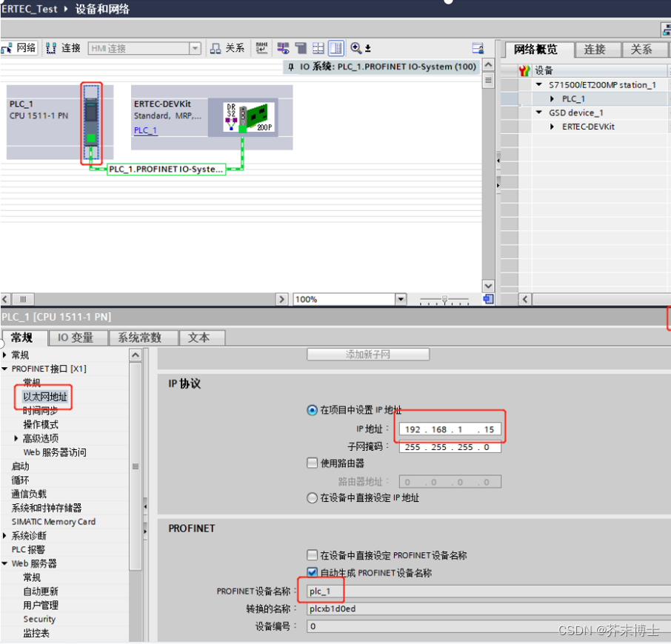Switch to the 连接 tab in overview panel
Image resolution: width=671 pixels, height=644 pixels.
595,50
